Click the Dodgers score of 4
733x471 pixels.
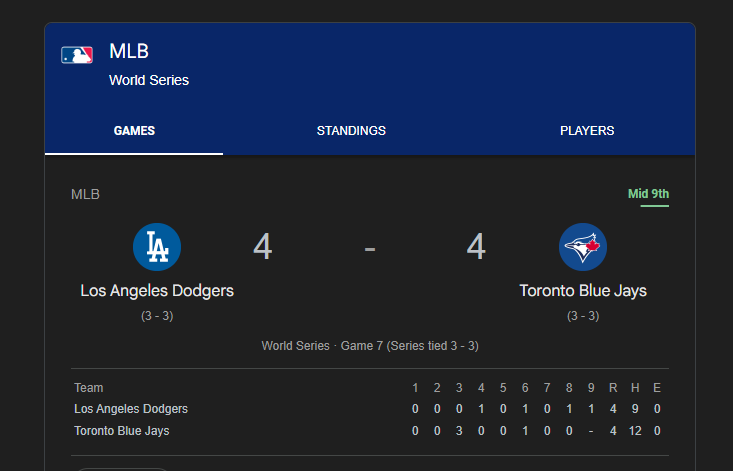click(x=263, y=247)
